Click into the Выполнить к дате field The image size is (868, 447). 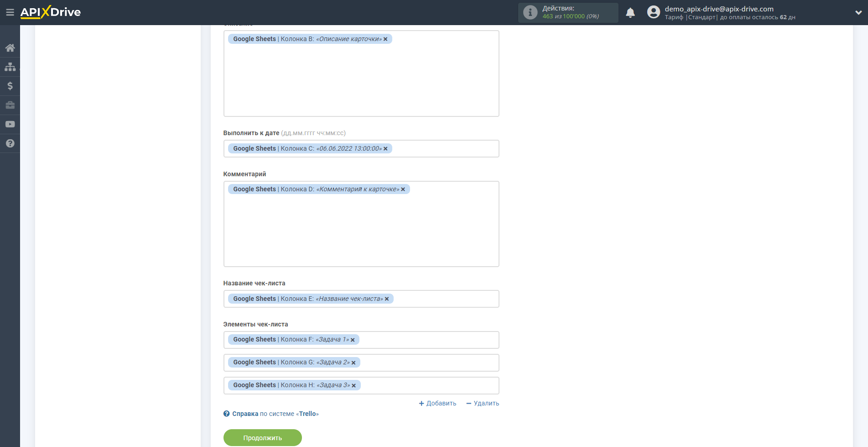[361, 148]
